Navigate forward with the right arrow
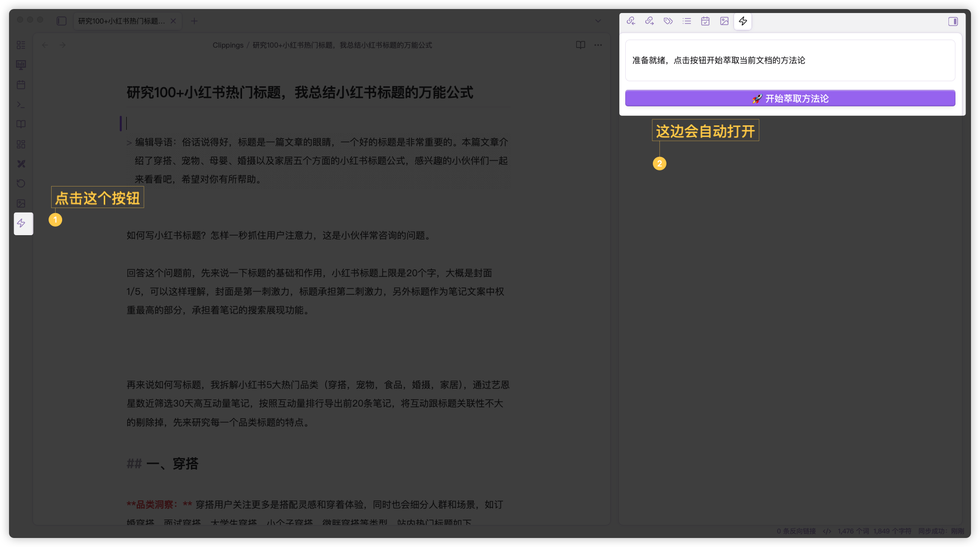980x547 pixels. [63, 45]
